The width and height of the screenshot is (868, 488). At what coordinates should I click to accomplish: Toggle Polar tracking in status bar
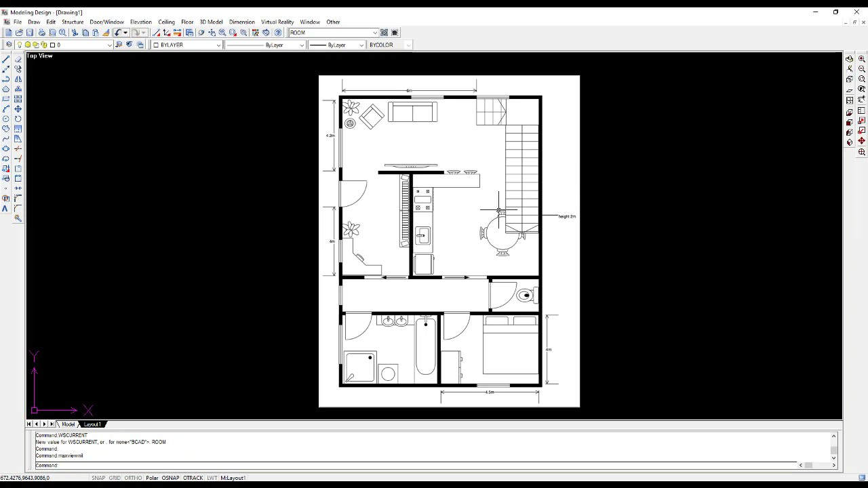point(152,478)
